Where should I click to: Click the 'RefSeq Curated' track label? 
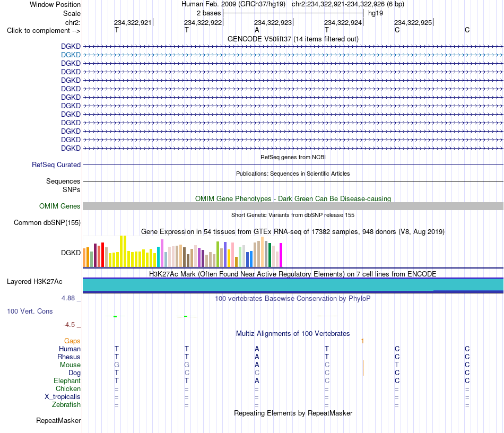point(56,164)
